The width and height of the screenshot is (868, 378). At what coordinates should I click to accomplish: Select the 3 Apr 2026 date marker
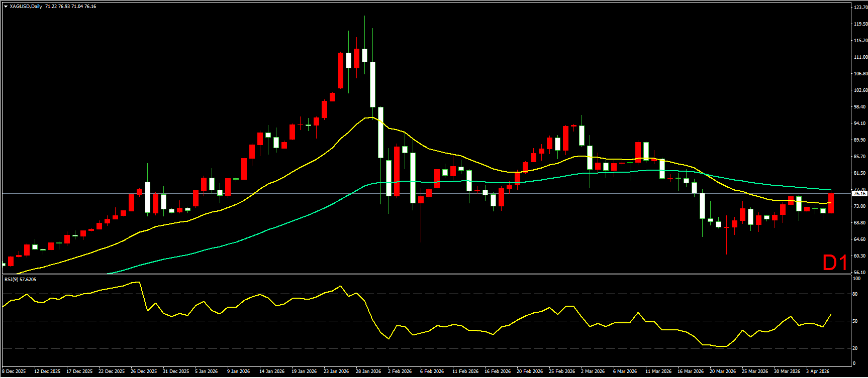click(817, 371)
